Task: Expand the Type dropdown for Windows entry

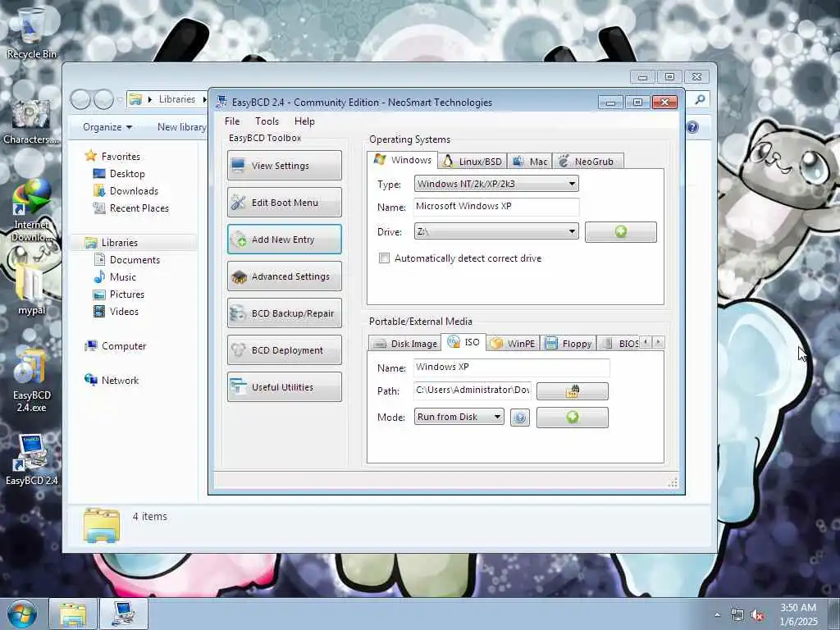Action: 496,184
